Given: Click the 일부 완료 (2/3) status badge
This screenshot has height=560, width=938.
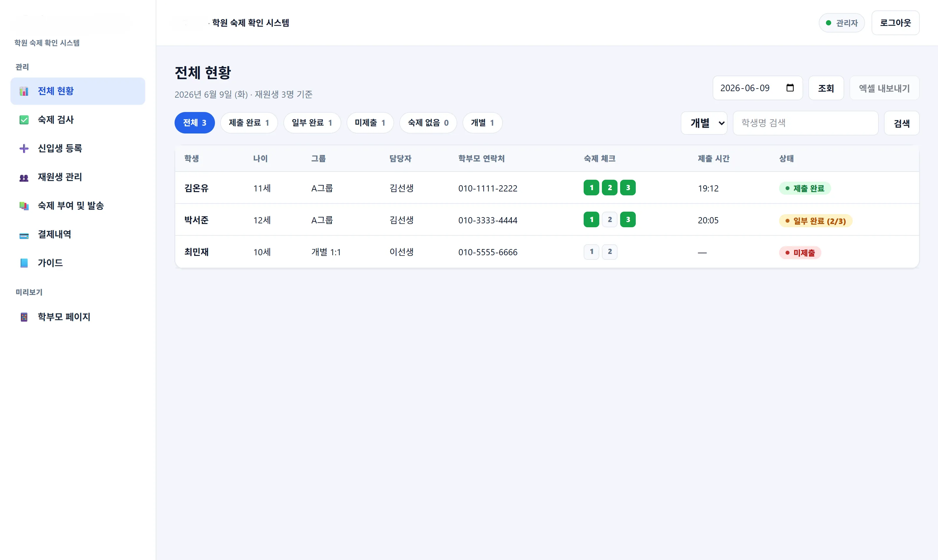Looking at the screenshot, I should point(816,221).
